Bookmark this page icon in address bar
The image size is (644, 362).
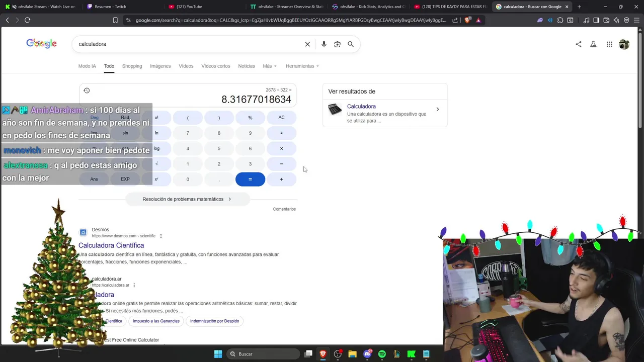(115, 20)
